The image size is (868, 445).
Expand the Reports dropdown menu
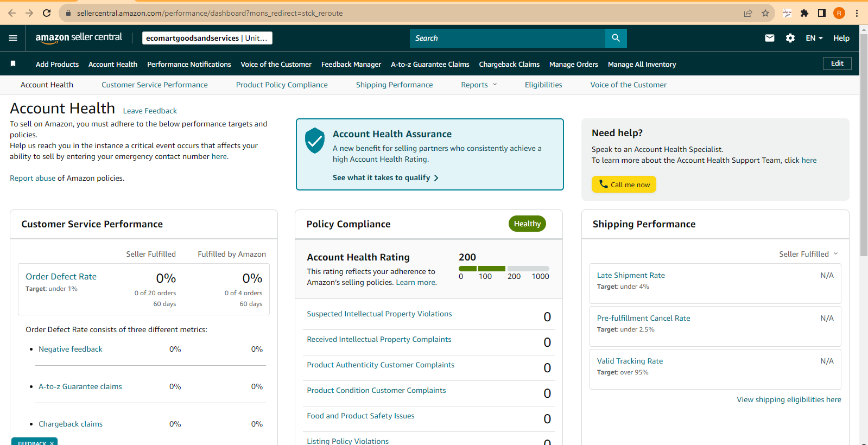(x=479, y=85)
